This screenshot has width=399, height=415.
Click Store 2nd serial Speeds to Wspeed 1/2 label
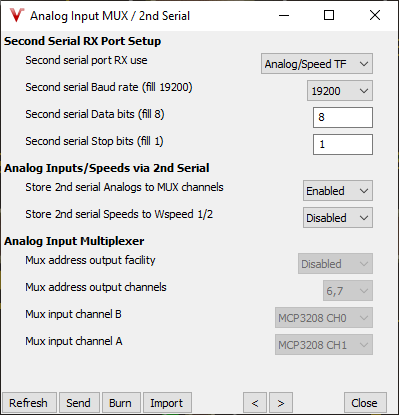(119, 214)
